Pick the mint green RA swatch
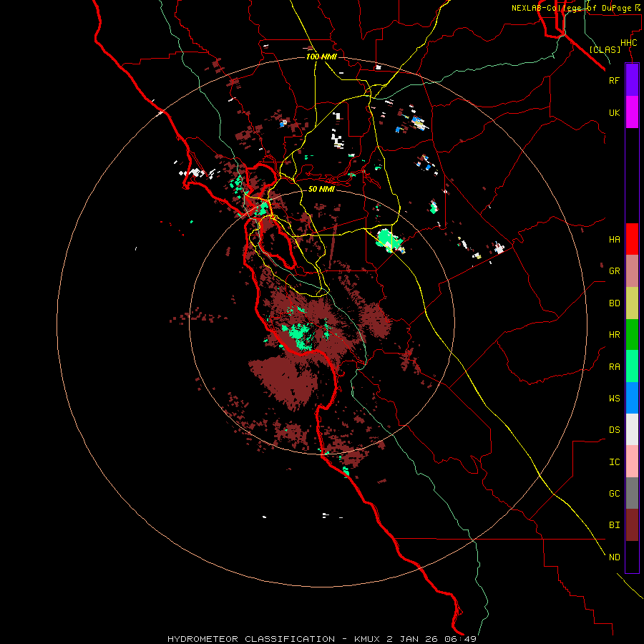The width and height of the screenshot is (644, 644). [x=632, y=366]
